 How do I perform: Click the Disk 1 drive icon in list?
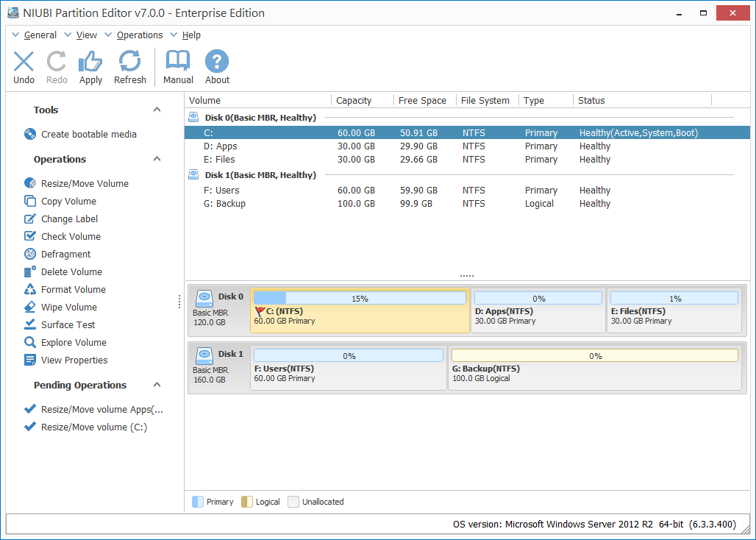[194, 174]
